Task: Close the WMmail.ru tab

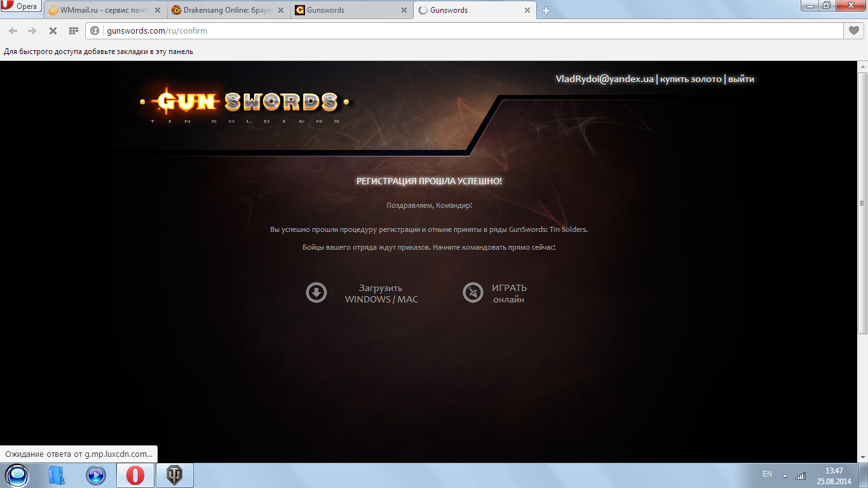Action: tap(158, 10)
